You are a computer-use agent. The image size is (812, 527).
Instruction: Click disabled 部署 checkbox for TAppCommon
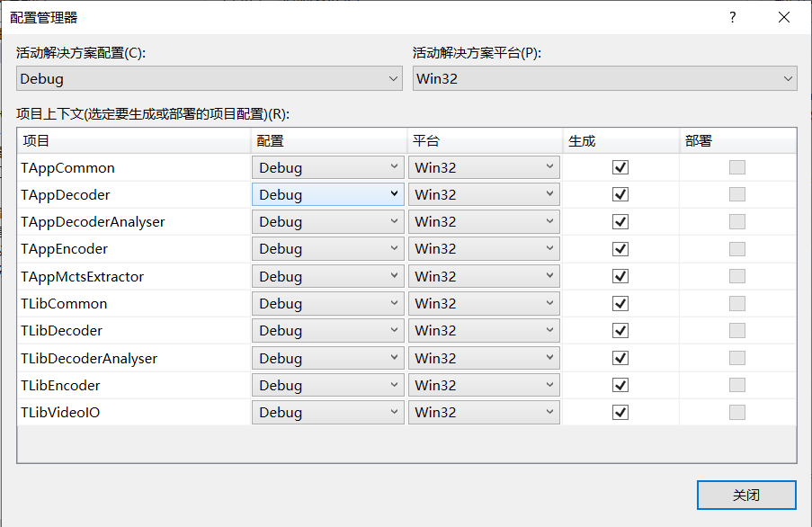click(x=736, y=167)
